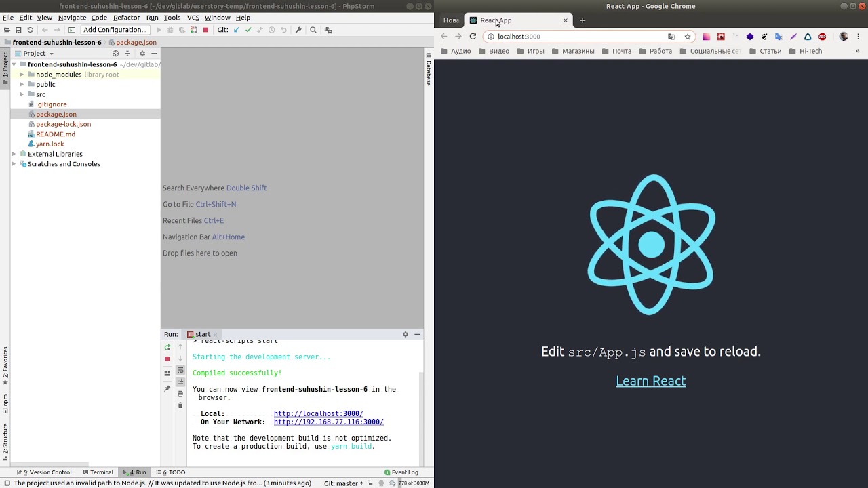Open the 6: TODO tab

point(171,472)
